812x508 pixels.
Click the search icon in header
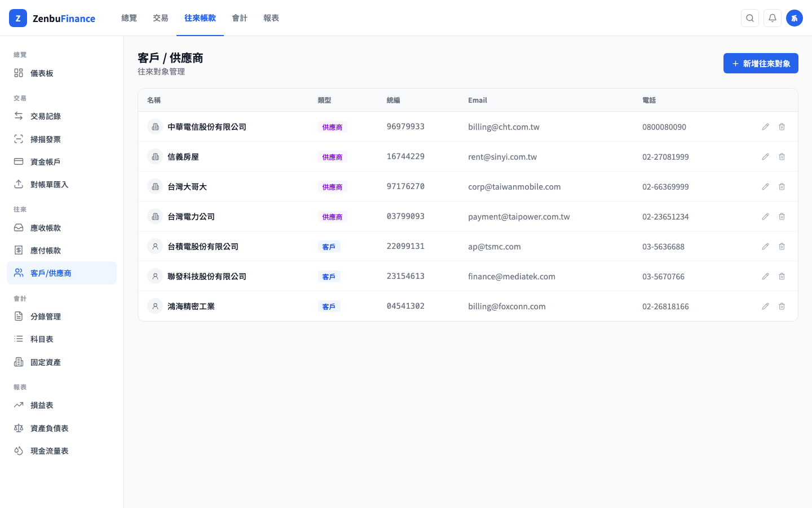(750, 18)
